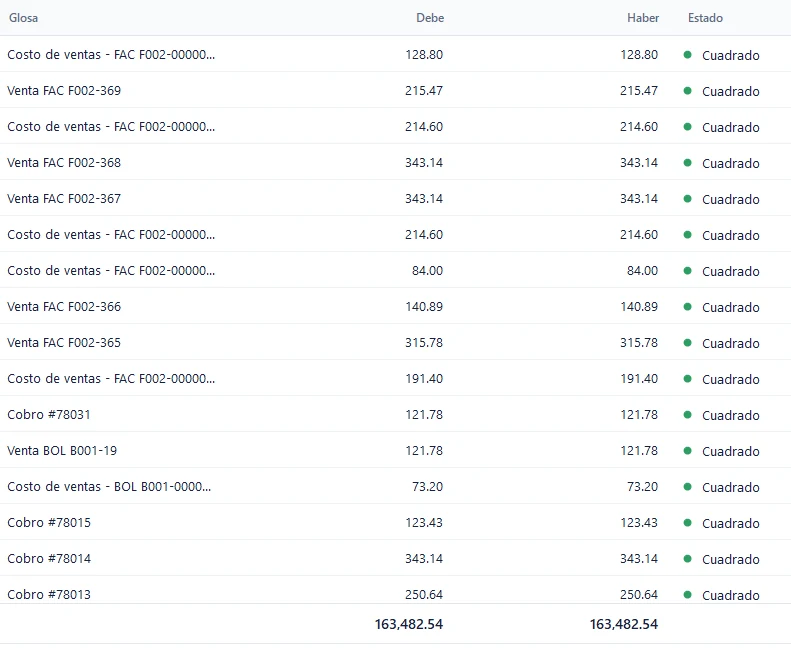Click Debe value 73.20

[427, 487]
